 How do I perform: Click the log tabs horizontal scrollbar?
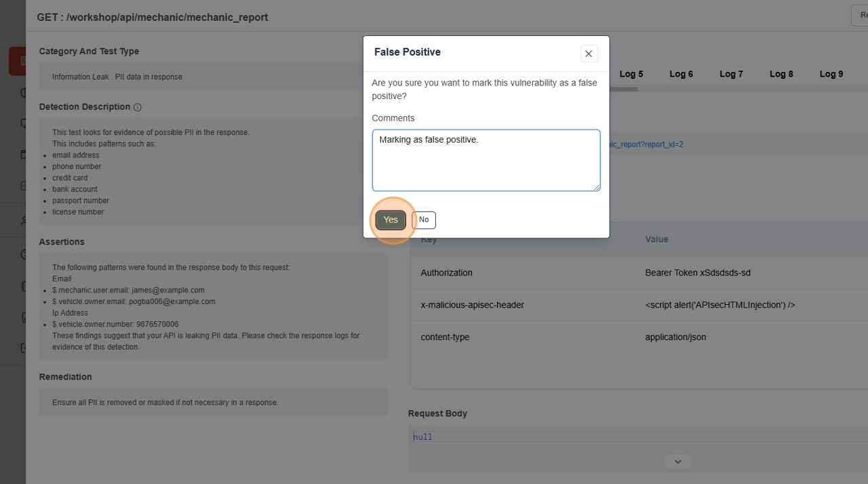(x=623, y=89)
